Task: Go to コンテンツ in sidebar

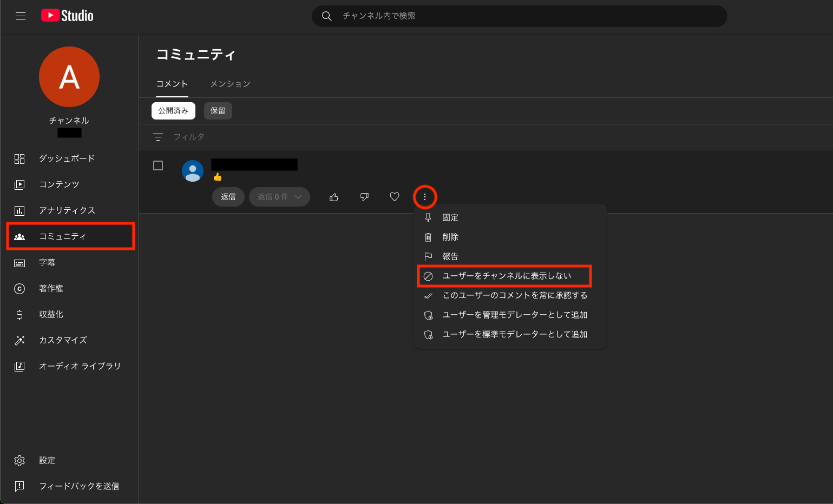Action: click(59, 184)
